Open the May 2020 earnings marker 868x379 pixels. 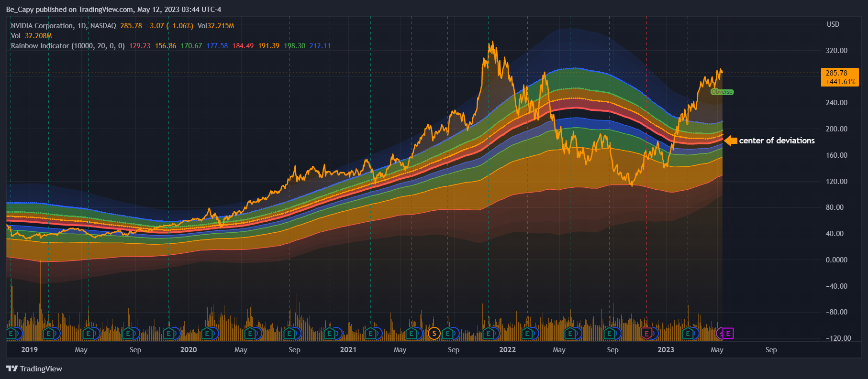click(x=250, y=333)
